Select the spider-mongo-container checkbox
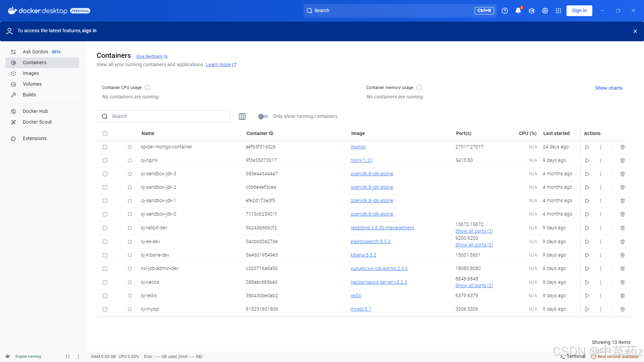The height and width of the screenshot is (362, 644). tap(105, 147)
